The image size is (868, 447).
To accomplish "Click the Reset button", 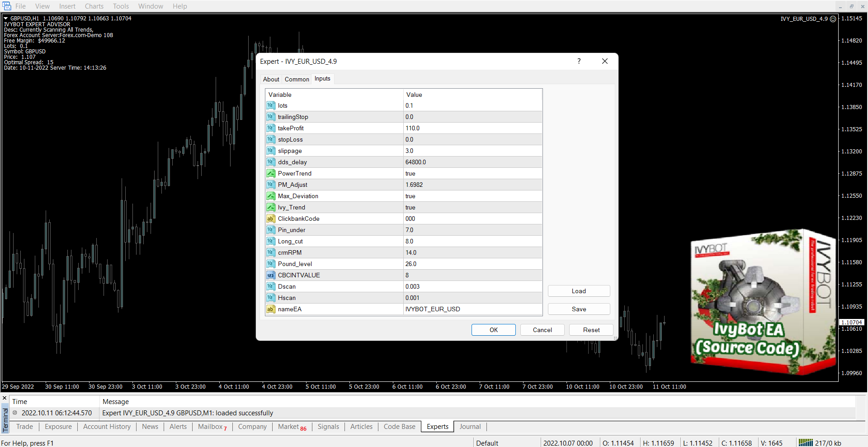I will click(591, 330).
